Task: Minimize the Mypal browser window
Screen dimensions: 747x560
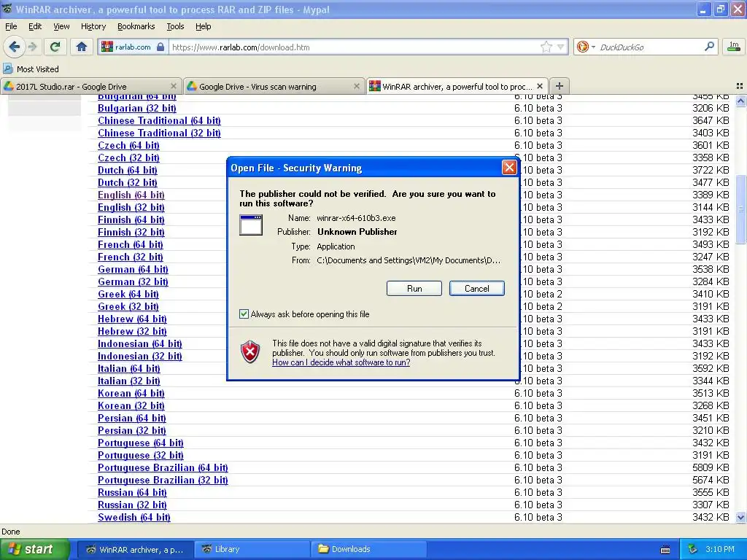Action: [703, 9]
